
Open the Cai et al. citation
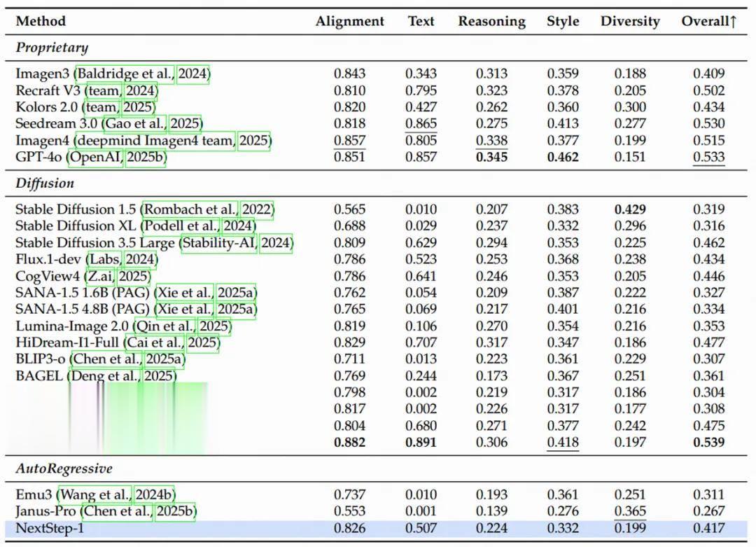click(x=155, y=342)
